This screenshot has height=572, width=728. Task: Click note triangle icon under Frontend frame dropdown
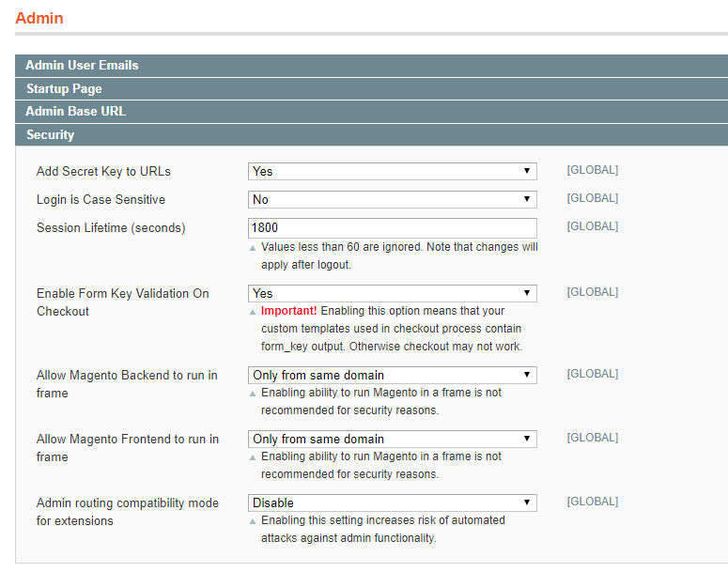click(x=253, y=457)
